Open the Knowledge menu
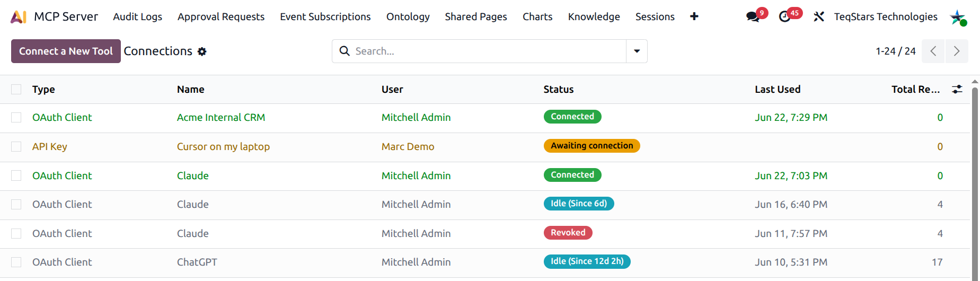 click(594, 16)
